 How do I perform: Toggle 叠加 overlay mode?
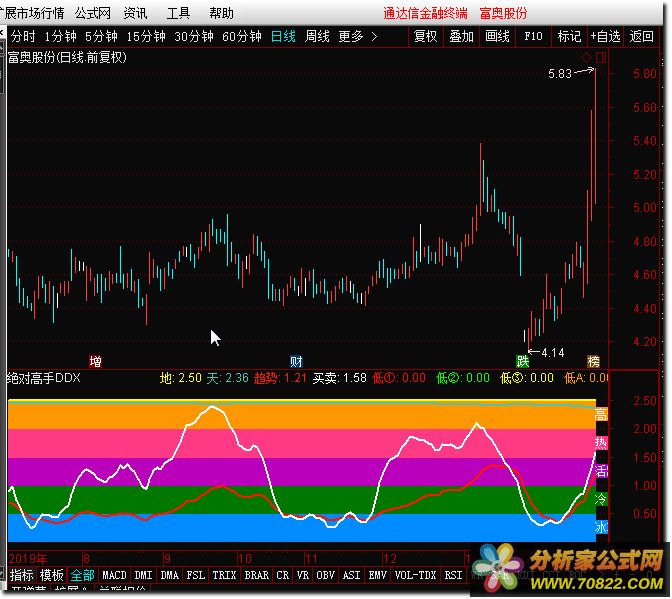[x=461, y=36]
